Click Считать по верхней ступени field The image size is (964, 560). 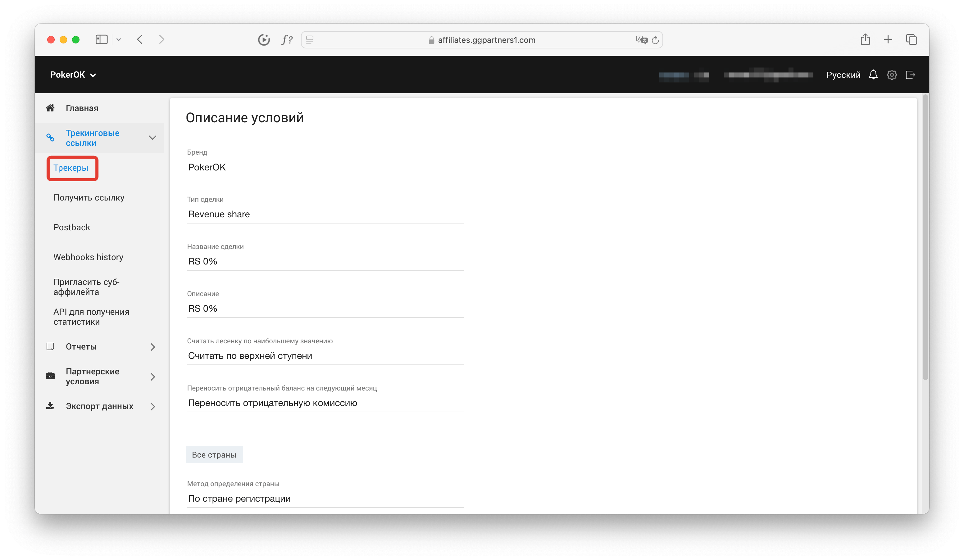325,356
